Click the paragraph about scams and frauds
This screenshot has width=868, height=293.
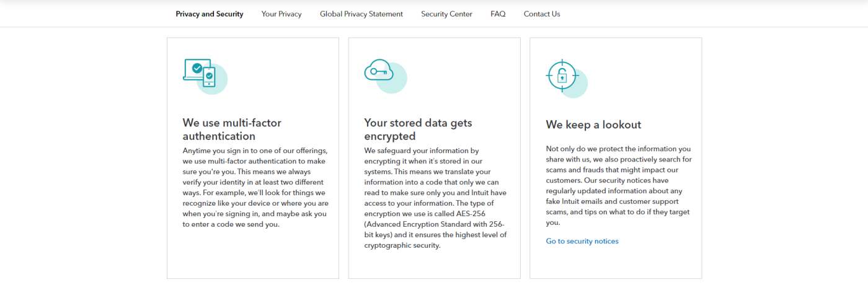(x=619, y=186)
